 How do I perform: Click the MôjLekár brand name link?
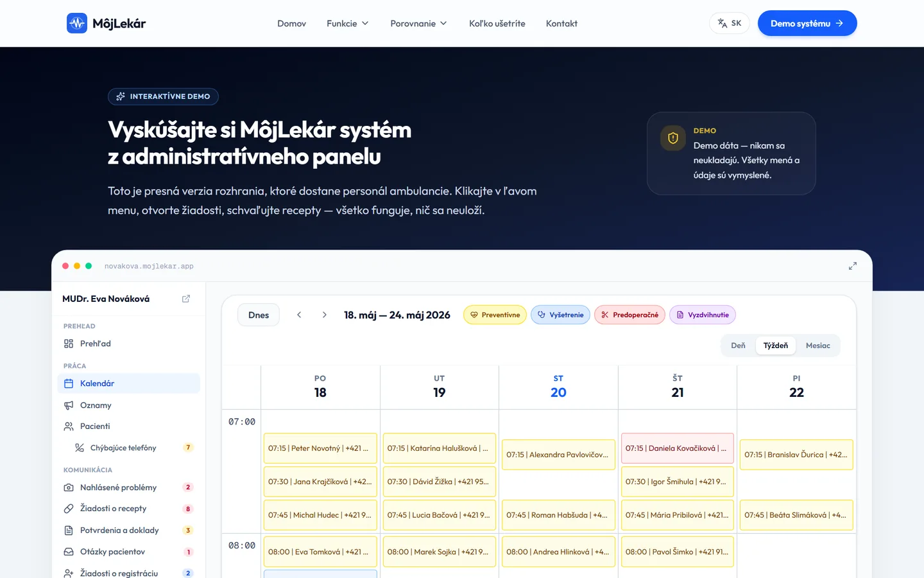[119, 24]
